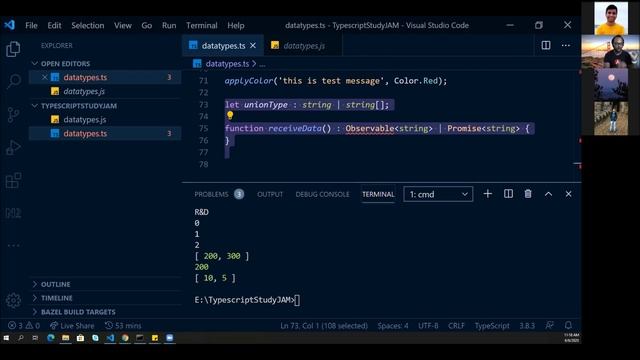Viewport: 640px width, 360px height.
Task: Open the Help menu
Action: pyautogui.click(x=236, y=25)
